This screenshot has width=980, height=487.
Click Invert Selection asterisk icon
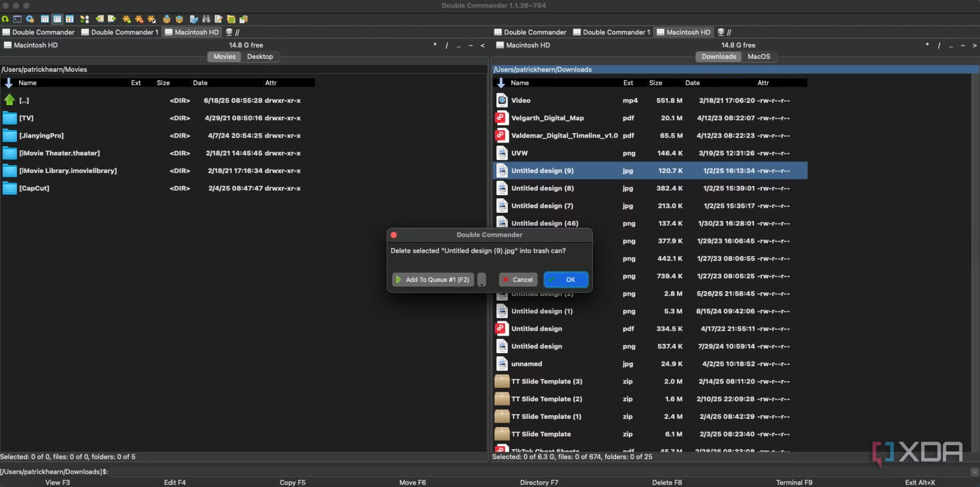click(151, 19)
